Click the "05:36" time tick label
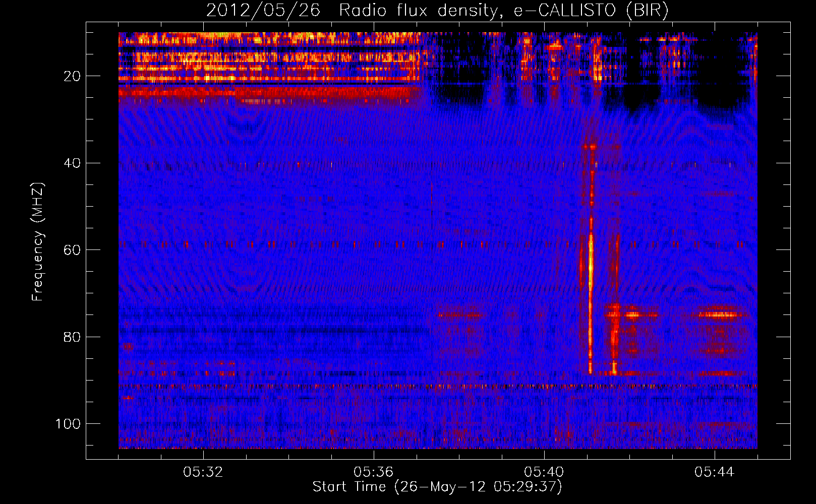The image size is (816, 504). click(374, 472)
